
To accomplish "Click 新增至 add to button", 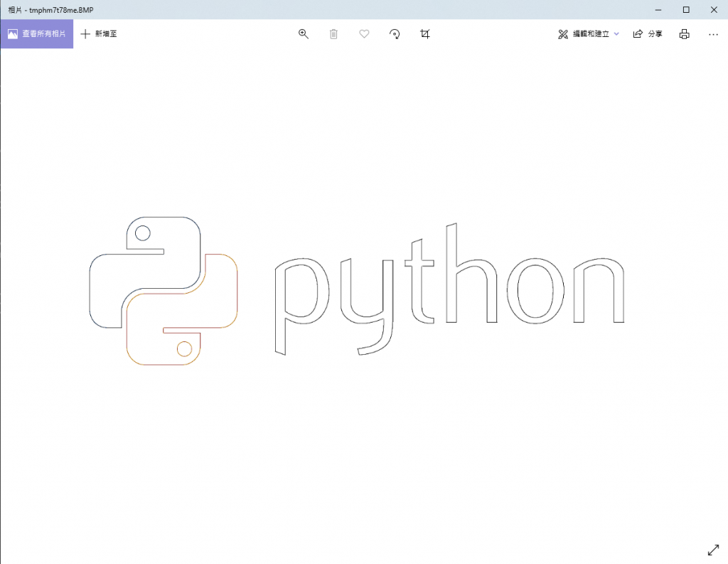I will click(x=98, y=34).
